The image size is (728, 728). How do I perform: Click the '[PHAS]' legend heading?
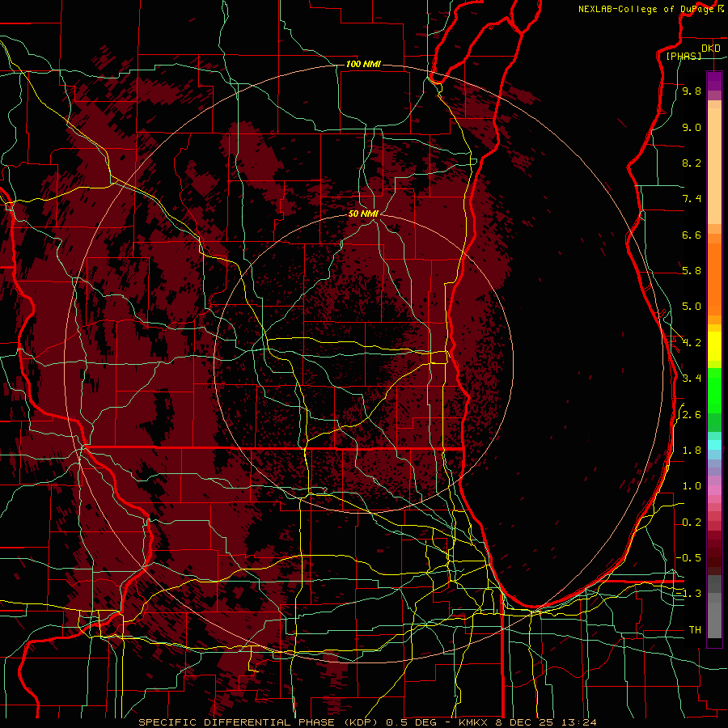coord(684,56)
